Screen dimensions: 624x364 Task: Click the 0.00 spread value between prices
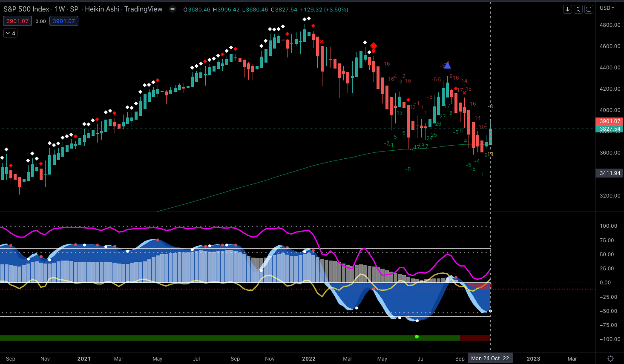point(40,21)
